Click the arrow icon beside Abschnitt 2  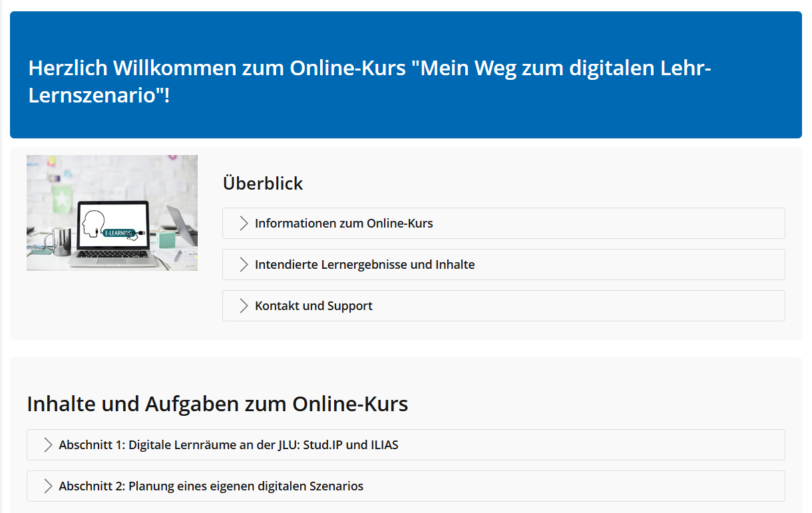(x=47, y=486)
